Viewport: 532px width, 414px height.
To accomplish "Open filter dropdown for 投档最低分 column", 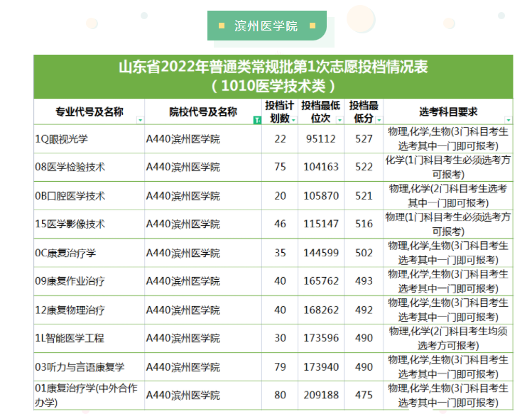I will point(379,120).
